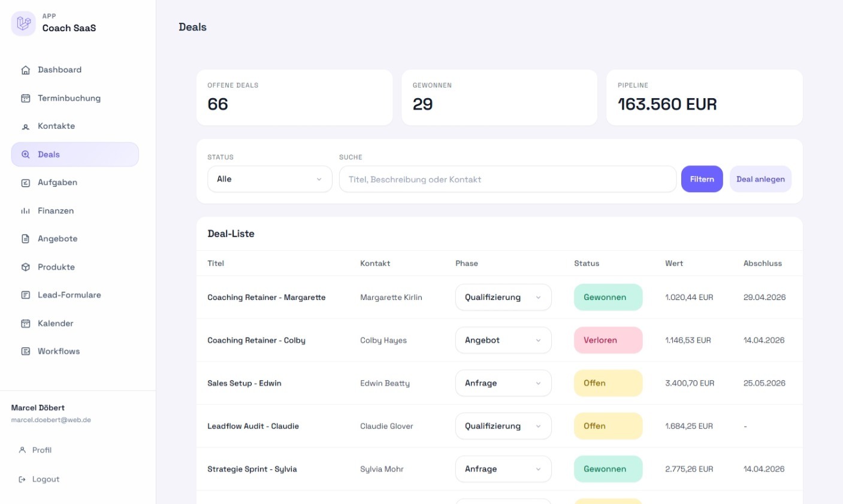Open deal Leadflow Audit - Claudie

[253, 426]
